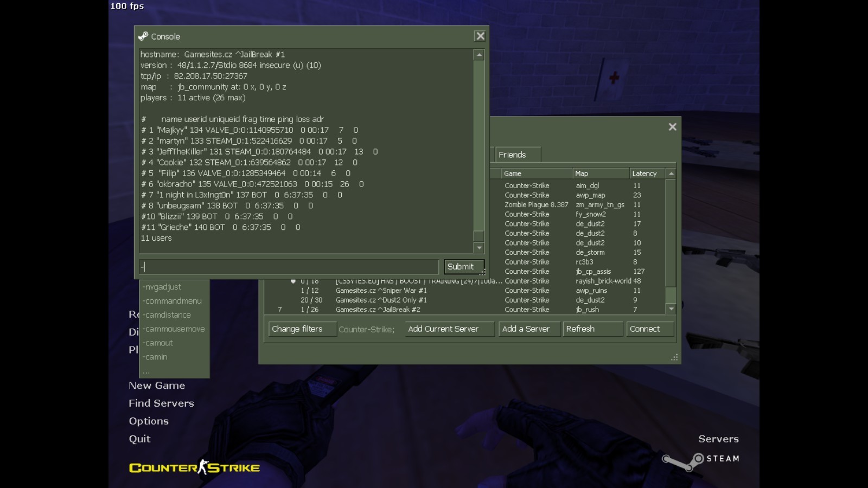Click console scrollbar down arrow

(x=478, y=248)
